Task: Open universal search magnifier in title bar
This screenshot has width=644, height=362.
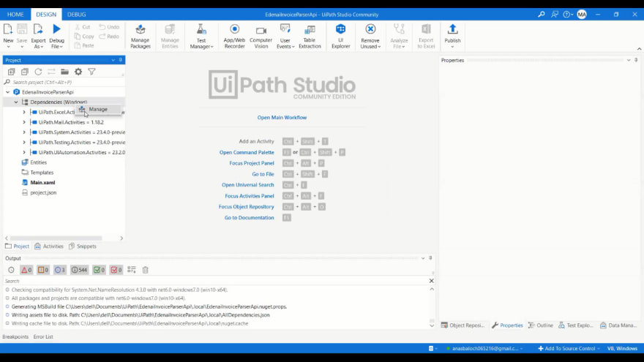Action: 542,15
